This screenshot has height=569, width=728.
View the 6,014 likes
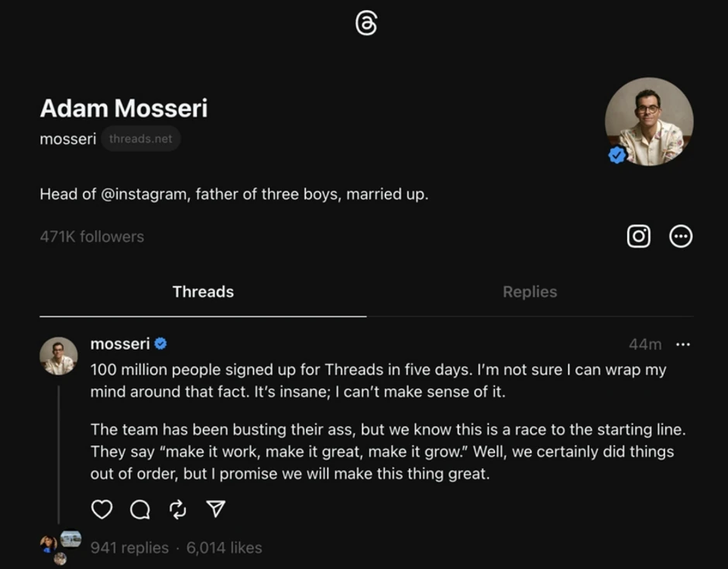coord(224,547)
